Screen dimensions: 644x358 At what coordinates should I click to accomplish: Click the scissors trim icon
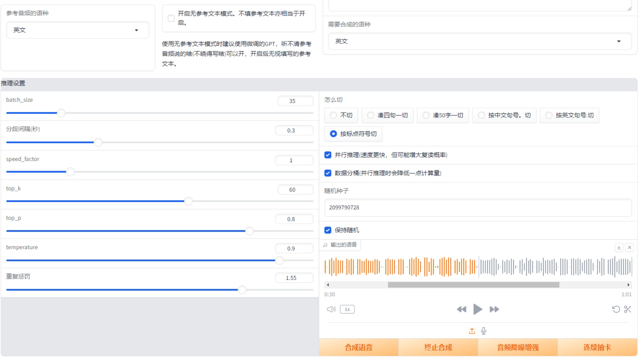coord(627,309)
